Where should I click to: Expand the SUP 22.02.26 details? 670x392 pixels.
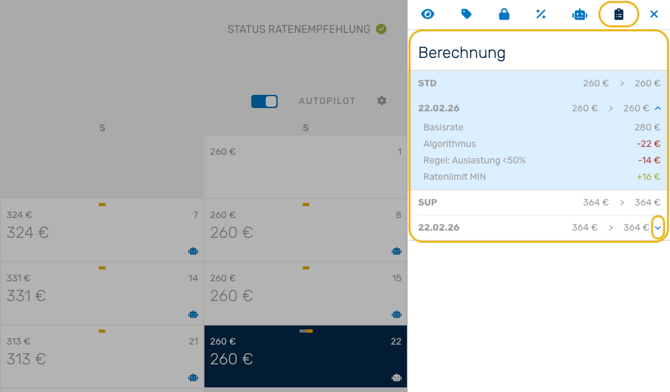point(658,228)
